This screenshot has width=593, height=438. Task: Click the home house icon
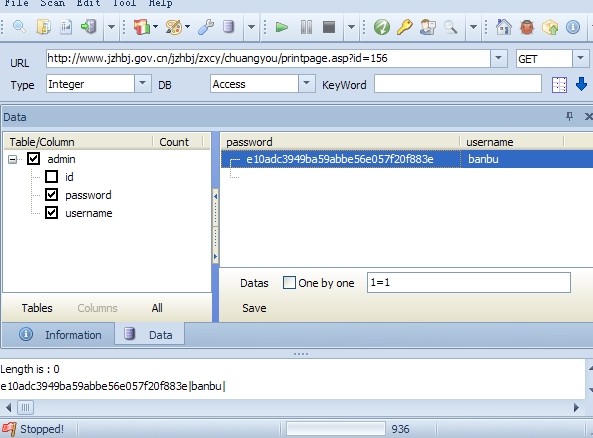coord(504,27)
